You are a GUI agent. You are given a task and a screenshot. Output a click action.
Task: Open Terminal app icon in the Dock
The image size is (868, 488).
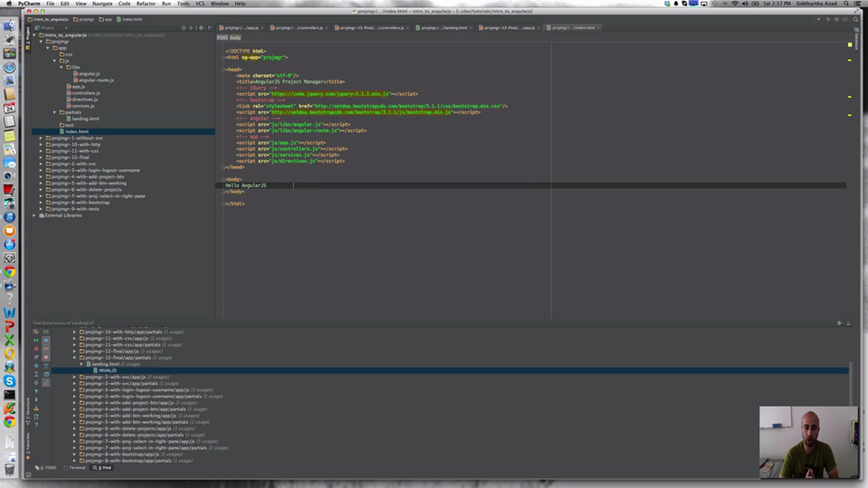tap(9, 394)
